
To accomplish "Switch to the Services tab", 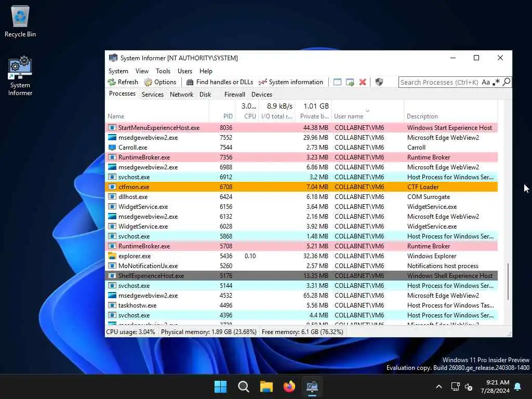I will [153, 95].
